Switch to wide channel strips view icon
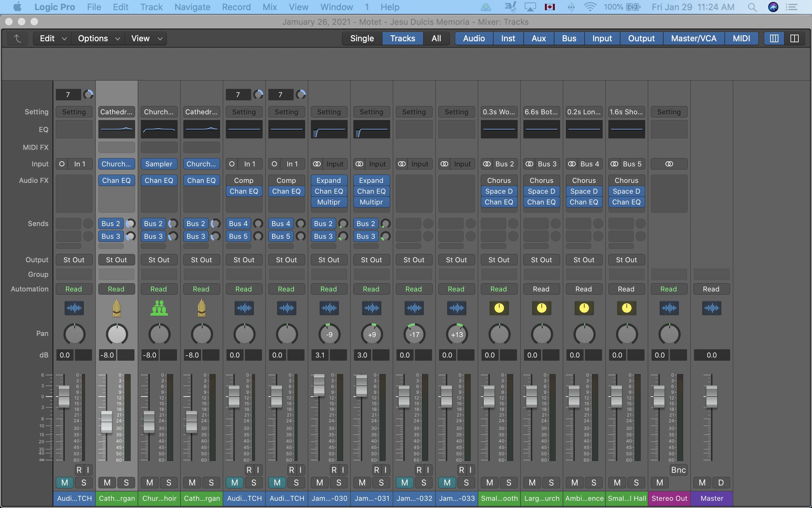This screenshot has width=812, height=508. coord(794,38)
